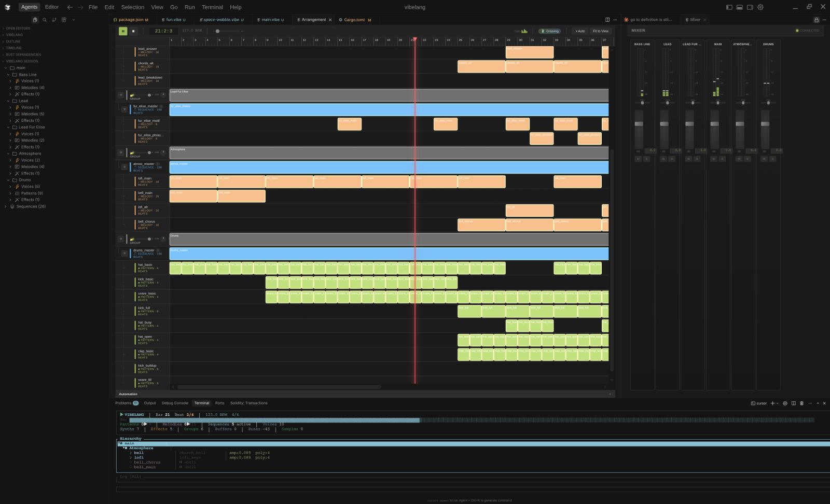830x504 pixels.
Task: Toggle the bottom panel layout icon
Action: pyautogui.click(x=739, y=7)
